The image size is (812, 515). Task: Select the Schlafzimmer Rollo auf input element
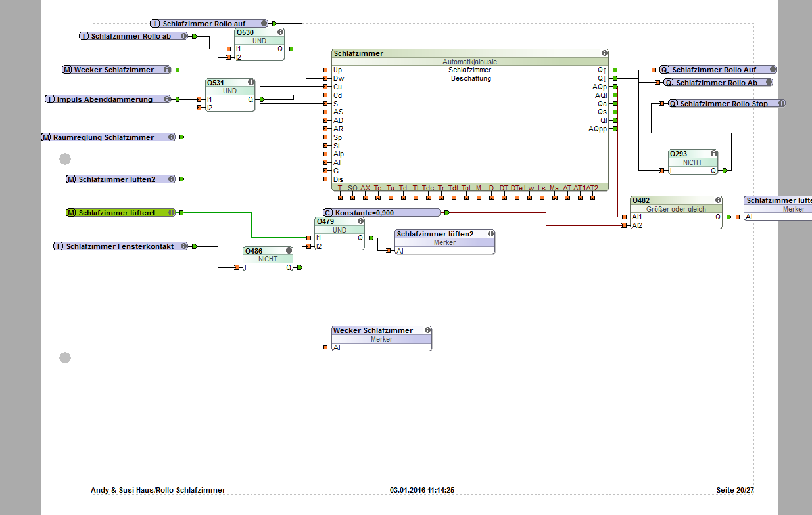209,23
